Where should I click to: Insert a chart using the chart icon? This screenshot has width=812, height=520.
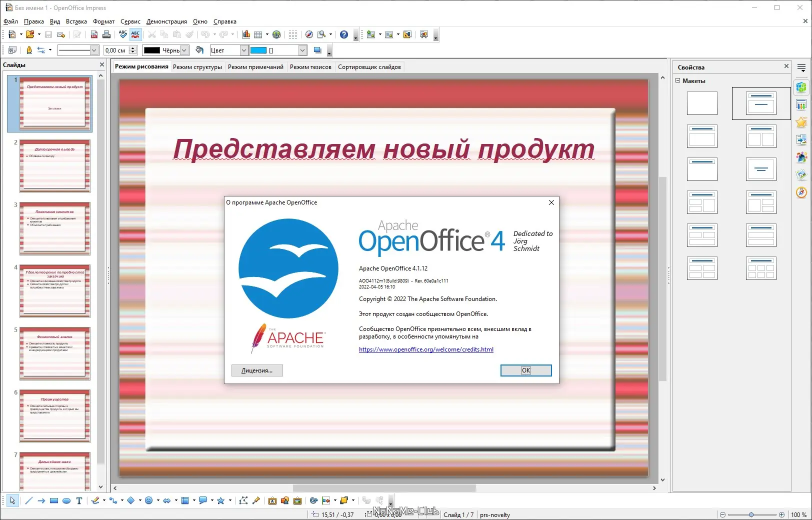click(246, 34)
